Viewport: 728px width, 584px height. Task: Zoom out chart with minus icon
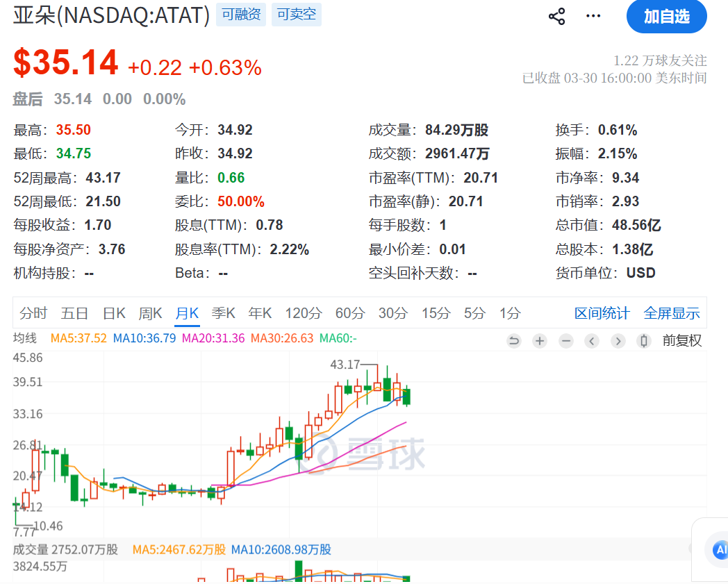point(566,341)
